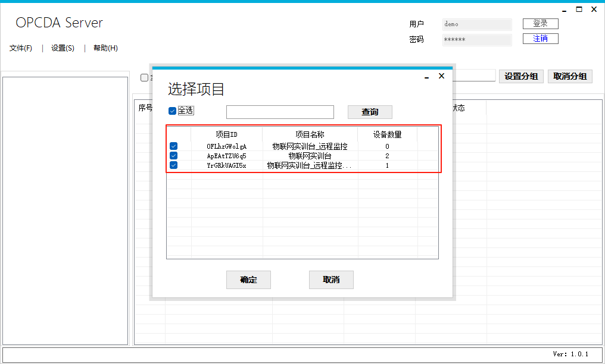Close the 选择项目 dialog
605x364 pixels.
(441, 76)
